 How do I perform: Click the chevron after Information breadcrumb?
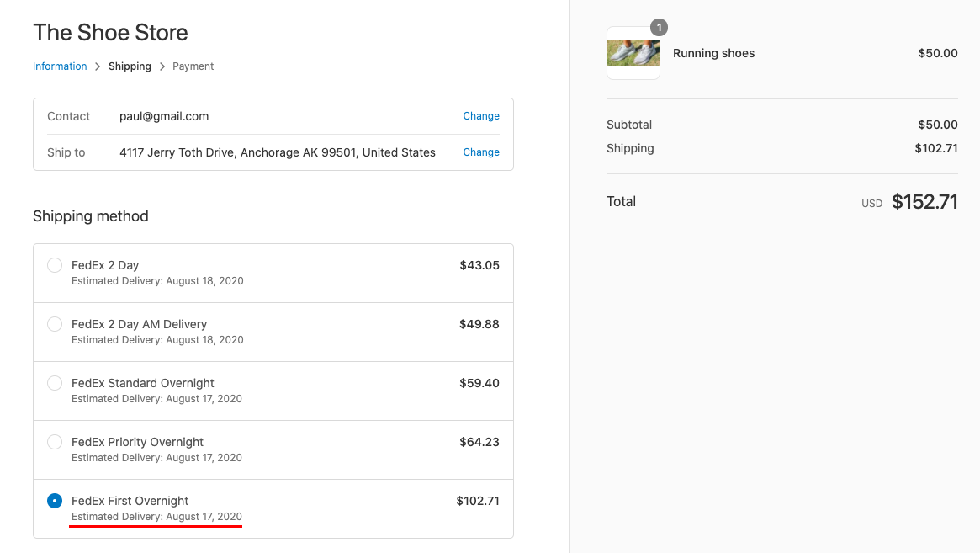click(x=98, y=66)
